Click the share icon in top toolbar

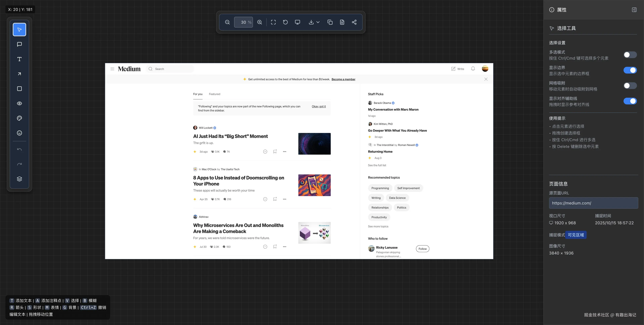(354, 22)
